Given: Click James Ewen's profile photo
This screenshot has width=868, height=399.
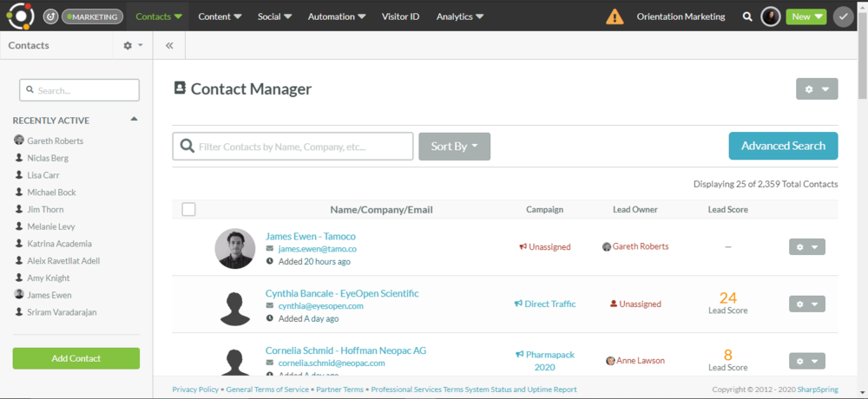Looking at the screenshot, I should pos(234,248).
